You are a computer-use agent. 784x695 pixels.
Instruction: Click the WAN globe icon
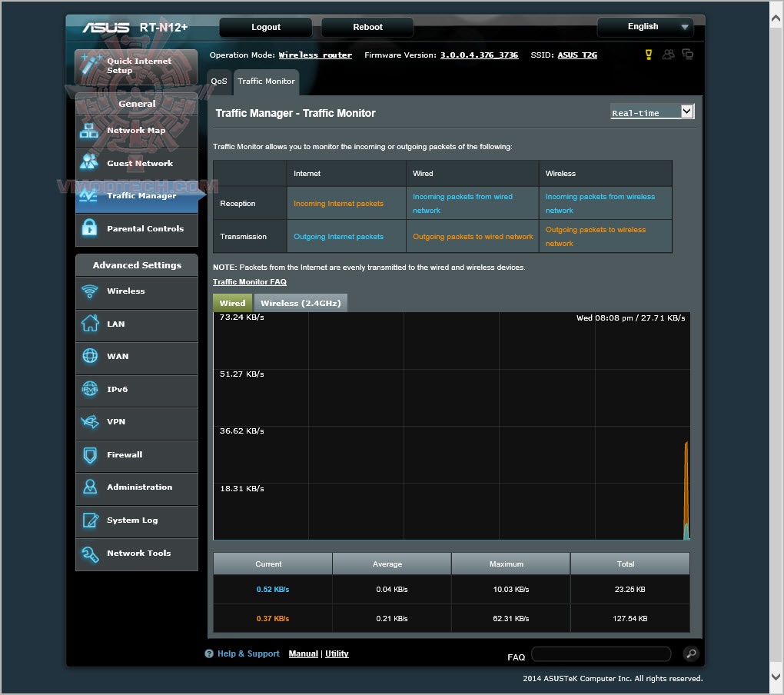click(90, 355)
